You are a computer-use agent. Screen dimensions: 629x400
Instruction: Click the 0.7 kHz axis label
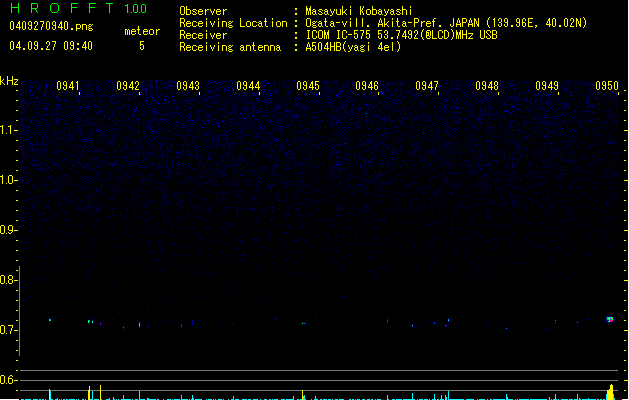pos(8,330)
